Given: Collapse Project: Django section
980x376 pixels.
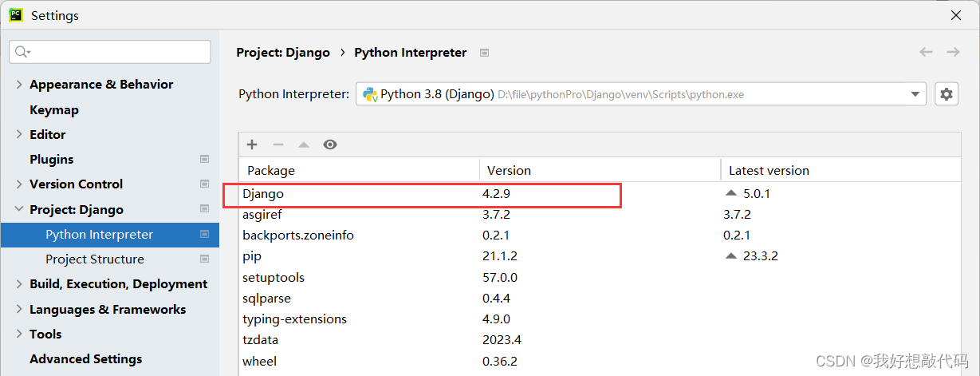Looking at the screenshot, I should tap(19, 209).
